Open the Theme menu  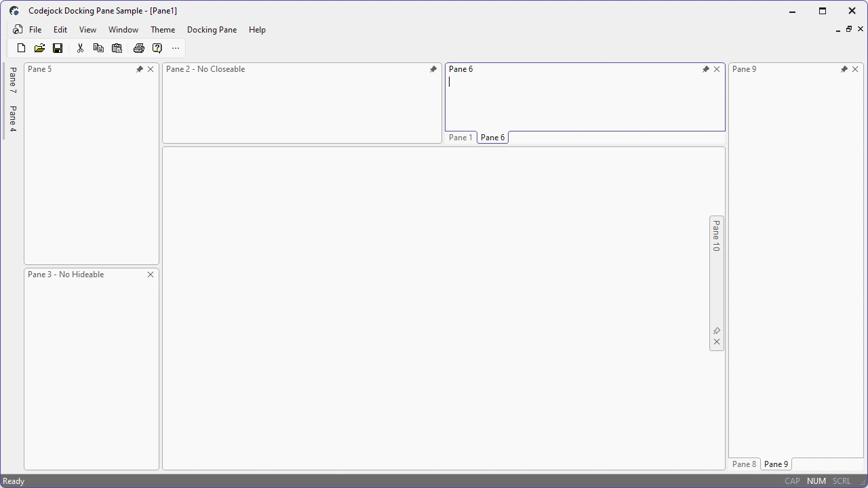click(x=163, y=30)
